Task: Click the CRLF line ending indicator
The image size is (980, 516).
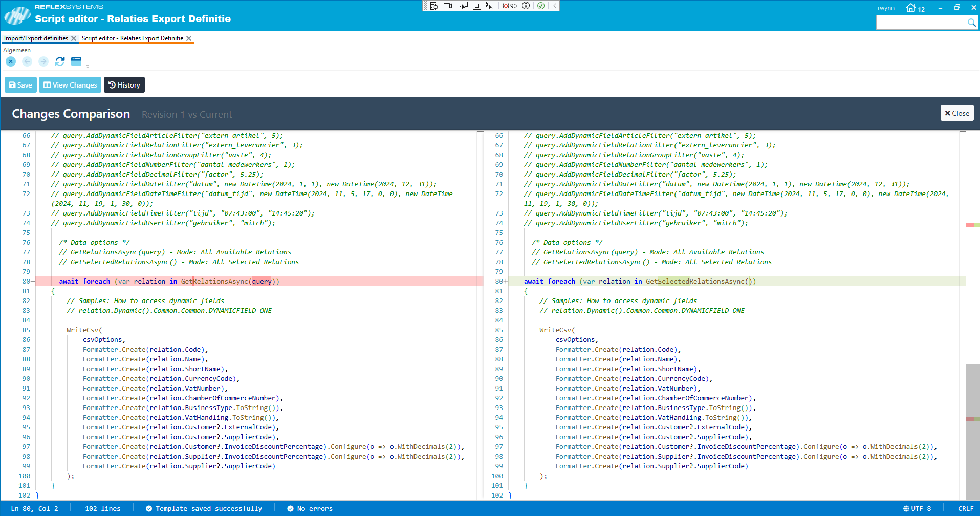Action: (x=966, y=509)
